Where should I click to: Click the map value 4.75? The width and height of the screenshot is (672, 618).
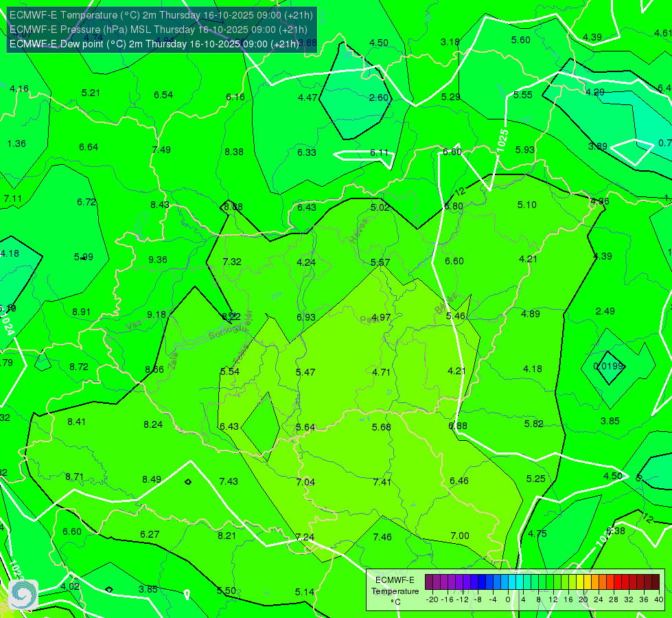[x=537, y=534]
